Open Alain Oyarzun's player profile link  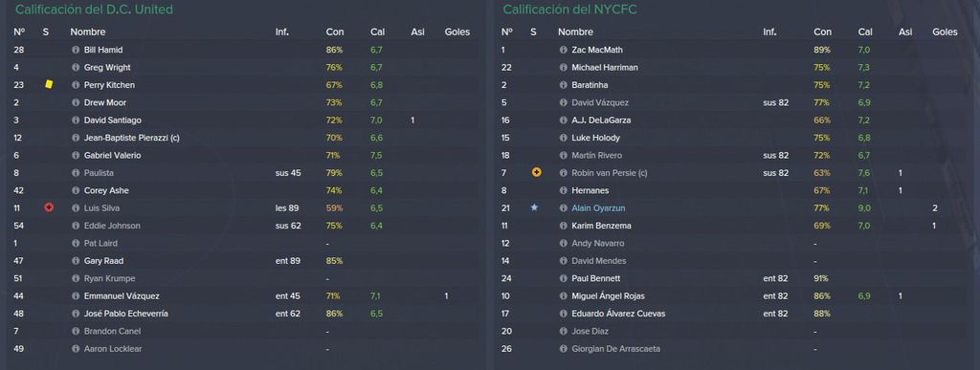click(597, 207)
